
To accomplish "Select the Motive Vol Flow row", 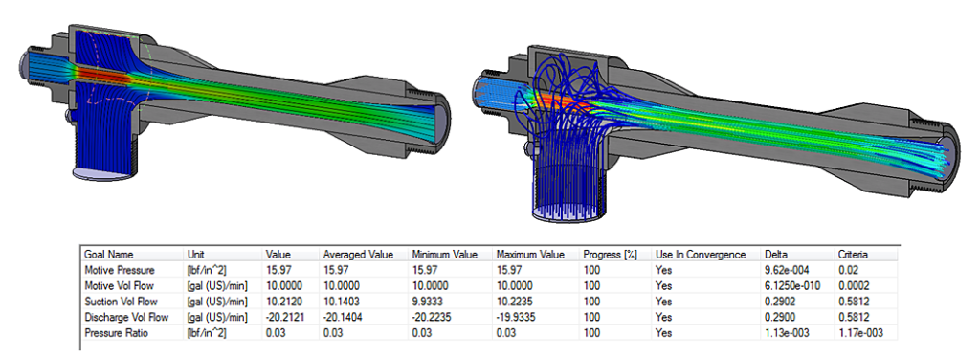I will pos(490,286).
